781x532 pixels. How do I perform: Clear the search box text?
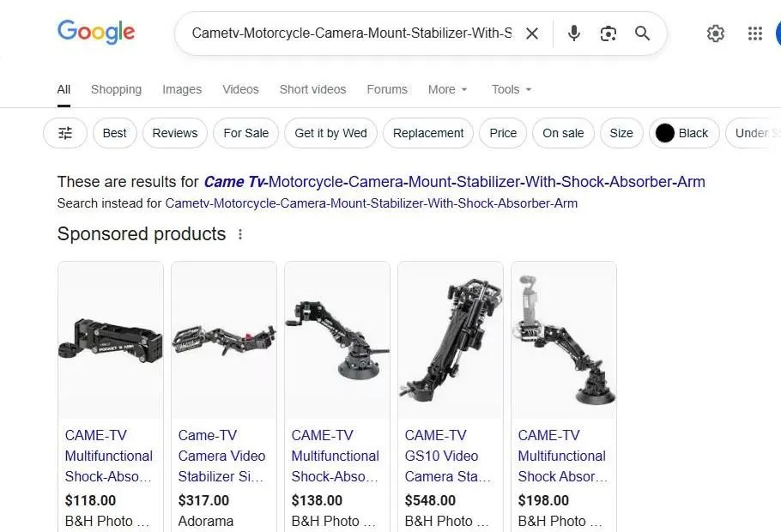coord(532,33)
